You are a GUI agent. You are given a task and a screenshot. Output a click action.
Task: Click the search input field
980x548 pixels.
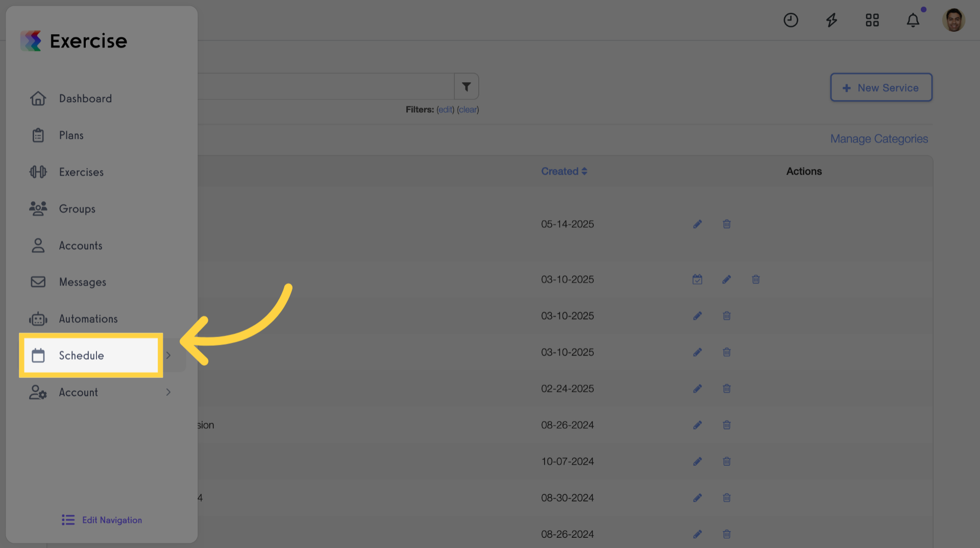(x=326, y=87)
